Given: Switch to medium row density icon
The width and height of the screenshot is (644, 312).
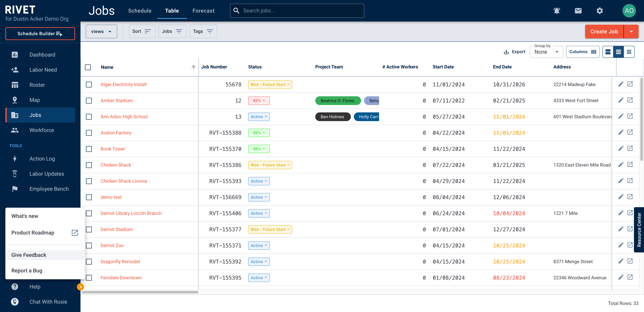Looking at the screenshot, I should (619, 52).
